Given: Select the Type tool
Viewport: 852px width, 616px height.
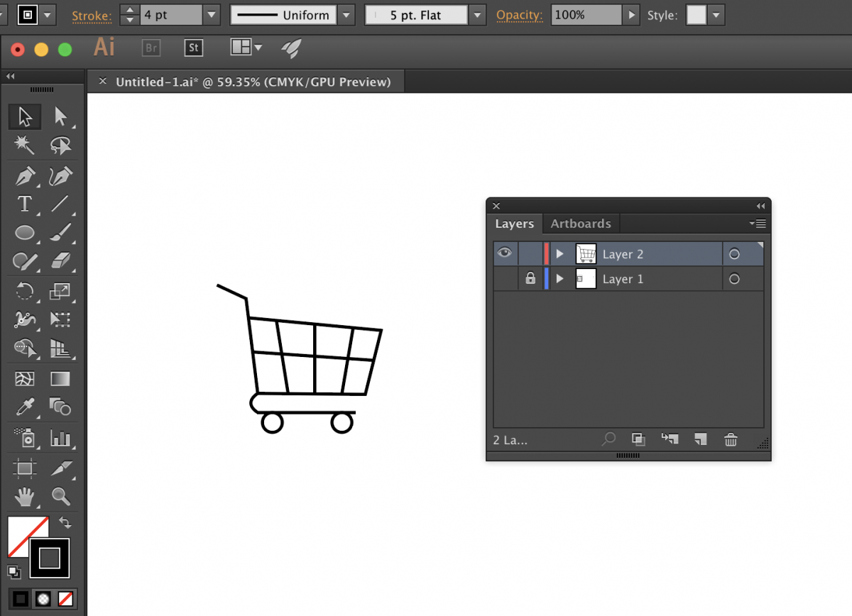Looking at the screenshot, I should click(x=25, y=204).
